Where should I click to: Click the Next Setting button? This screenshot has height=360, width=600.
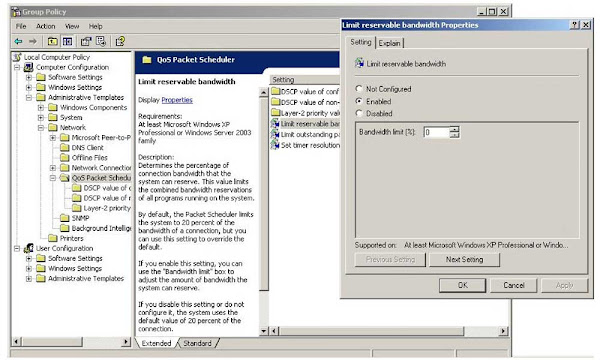tap(464, 260)
